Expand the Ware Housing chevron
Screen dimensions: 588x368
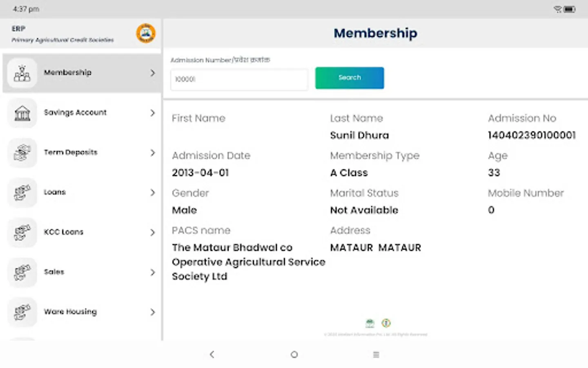point(153,312)
